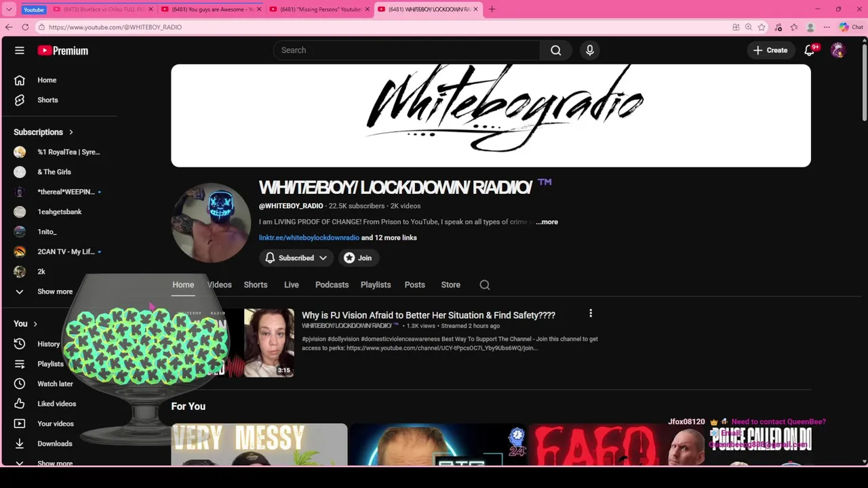Viewport: 868px width, 488px height.
Task: Go back in the browser
Action: [9, 27]
